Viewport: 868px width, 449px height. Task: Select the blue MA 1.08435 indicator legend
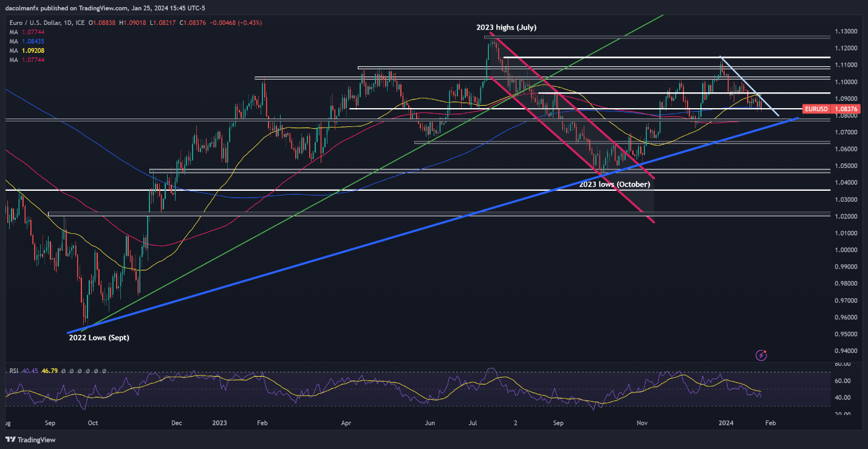(26, 42)
